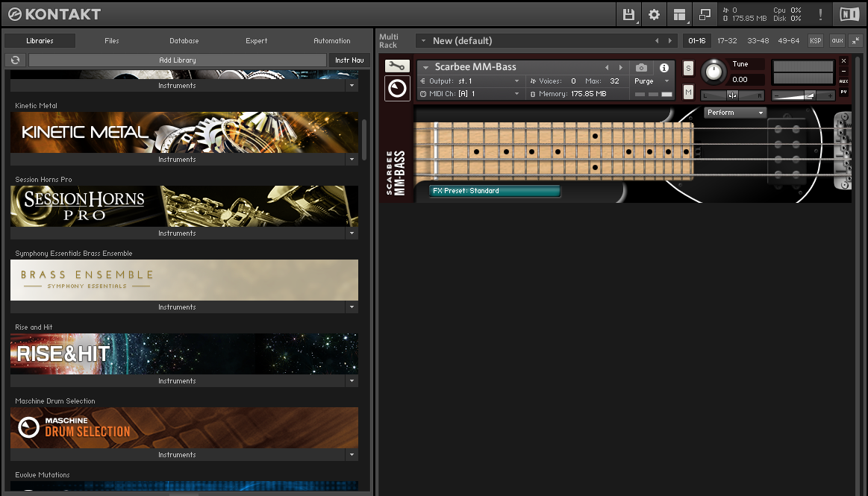The image size is (868, 496).
Task: Expand Kinetic Metal Instruments dropdown arrow
Action: (x=352, y=160)
